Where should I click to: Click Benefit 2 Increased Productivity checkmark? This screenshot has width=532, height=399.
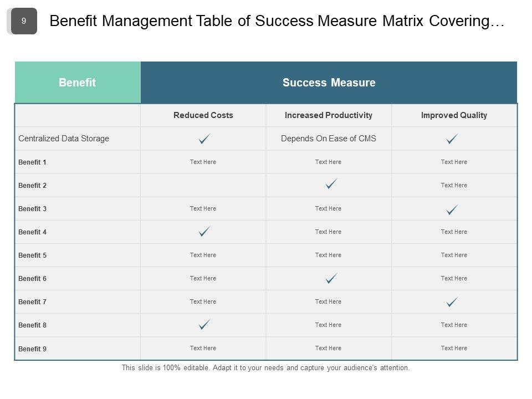click(331, 185)
